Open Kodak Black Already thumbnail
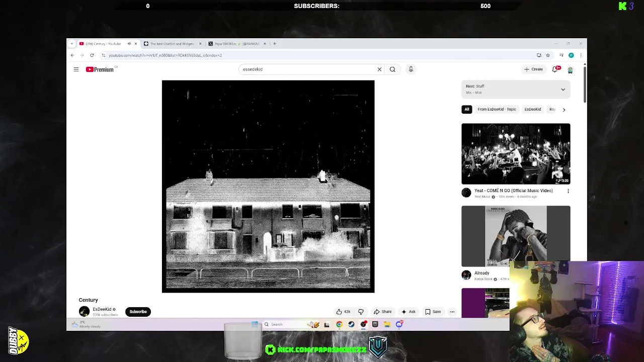The height and width of the screenshot is (362, 644). 516,236
